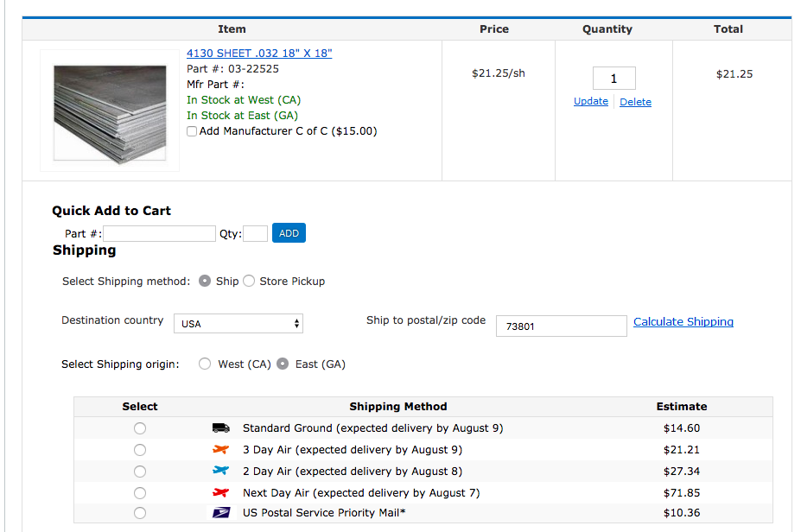This screenshot has width=801, height=532.
Task: Click the US Postal Service eagle icon
Action: coord(220,513)
